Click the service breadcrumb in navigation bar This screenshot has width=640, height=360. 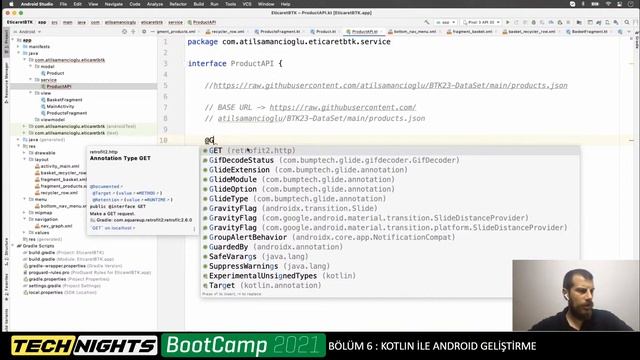click(x=176, y=22)
